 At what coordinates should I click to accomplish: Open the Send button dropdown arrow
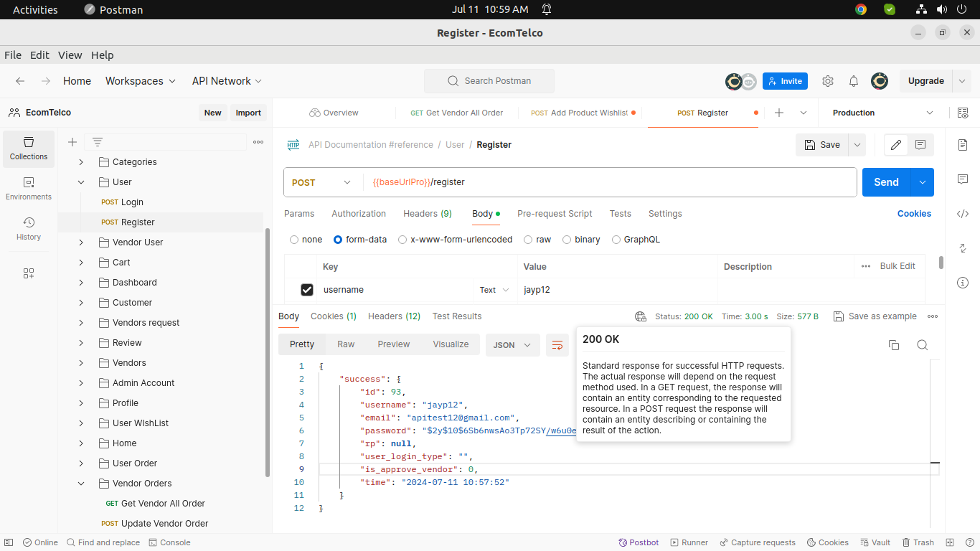(923, 182)
